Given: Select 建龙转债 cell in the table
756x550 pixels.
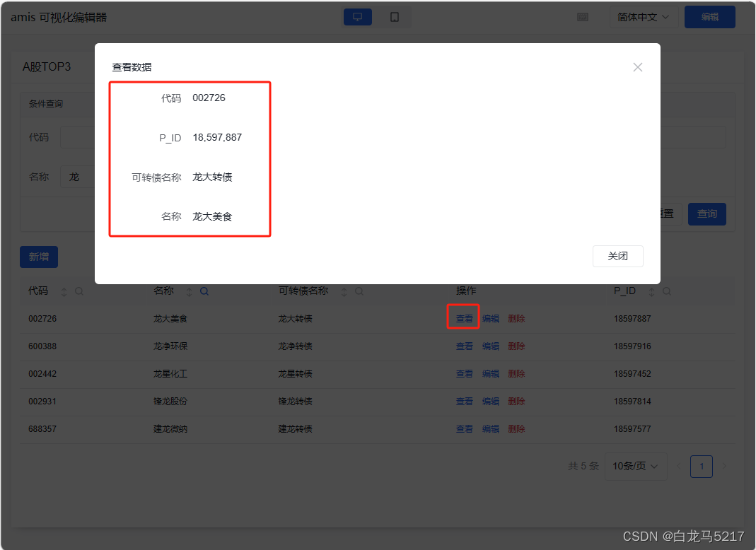Looking at the screenshot, I should click(295, 428).
